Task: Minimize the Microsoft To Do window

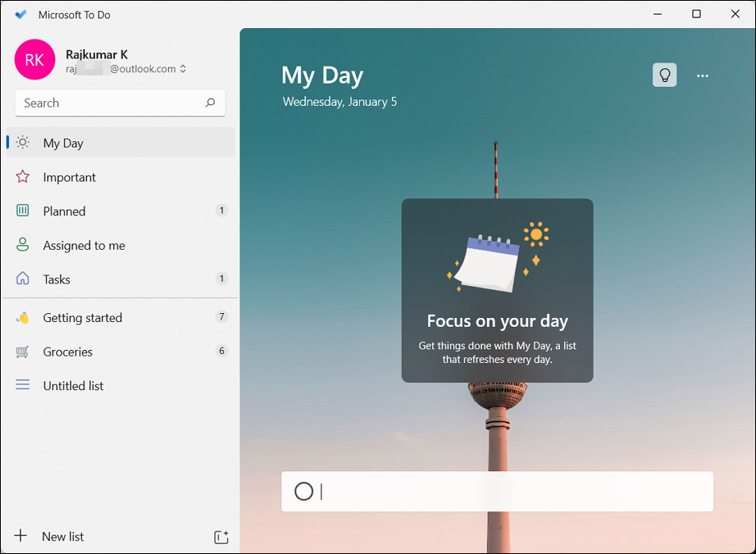Action: pos(658,14)
